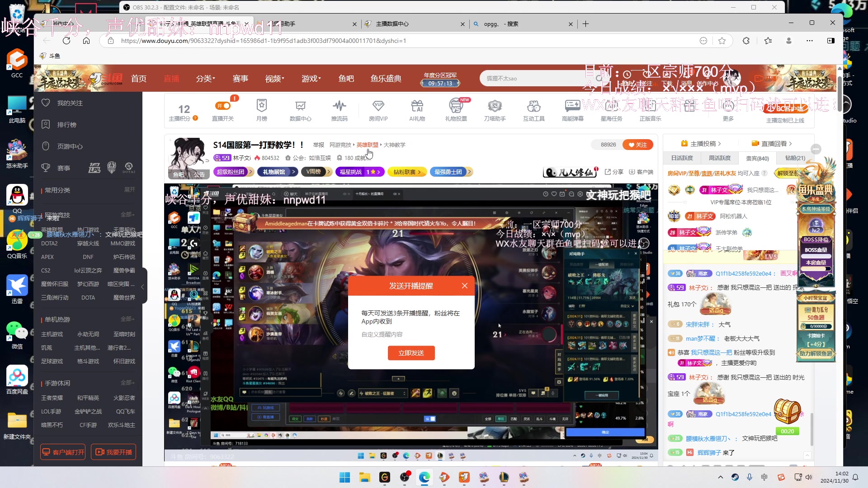Open the 刀塔助手 helper icon
868x488 pixels.
click(x=495, y=110)
